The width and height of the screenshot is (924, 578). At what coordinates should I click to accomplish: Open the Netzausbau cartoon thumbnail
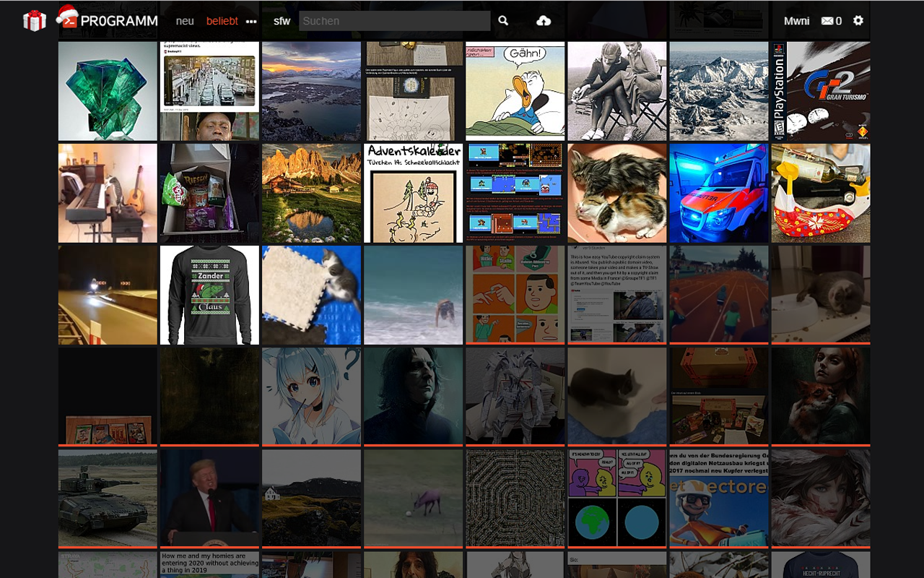[719, 499]
